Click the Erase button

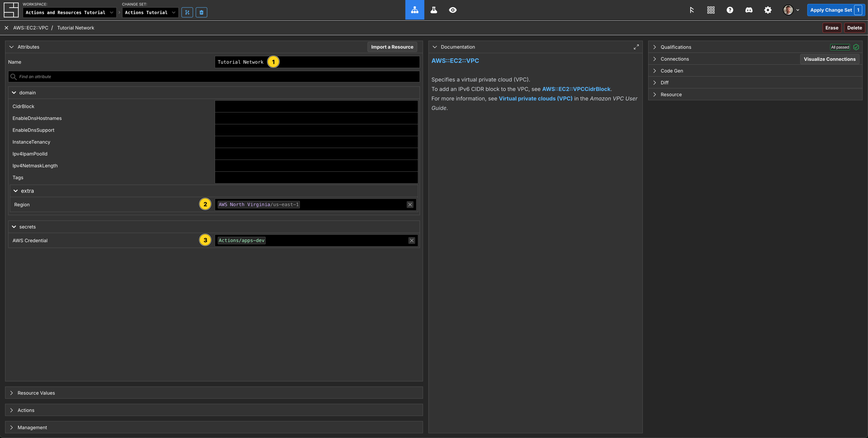click(x=832, y=28)
